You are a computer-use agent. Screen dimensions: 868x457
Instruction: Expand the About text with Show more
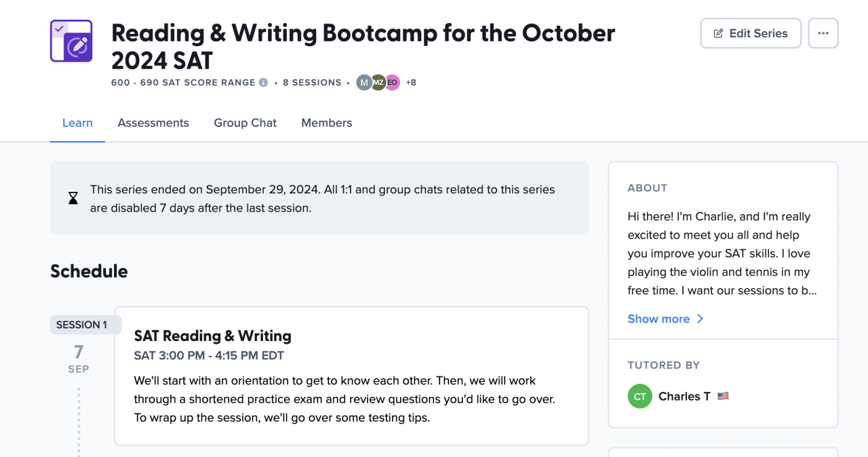pyautogui.click(x=658, y=319)
